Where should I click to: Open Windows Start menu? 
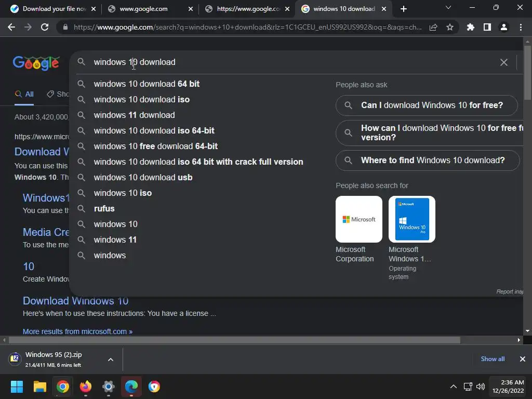tap(17, 387)
